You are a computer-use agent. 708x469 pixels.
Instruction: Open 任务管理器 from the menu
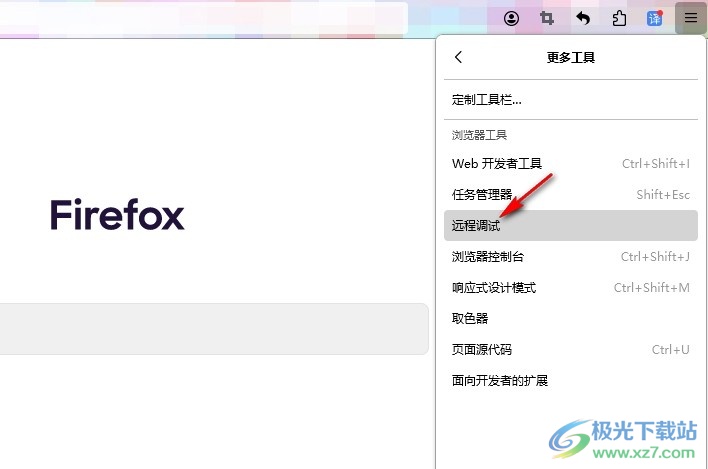pos(571,195)
